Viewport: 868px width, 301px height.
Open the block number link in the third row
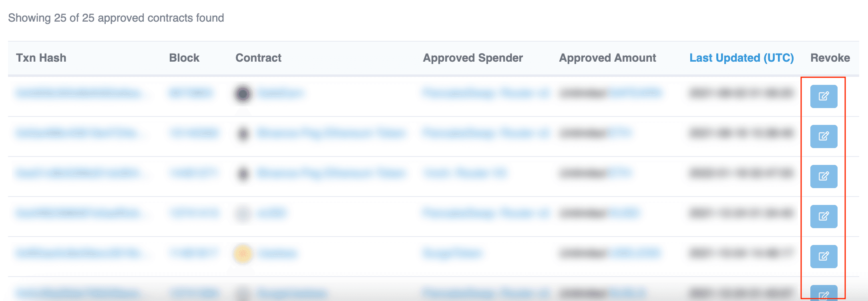(x=194, y=173)
